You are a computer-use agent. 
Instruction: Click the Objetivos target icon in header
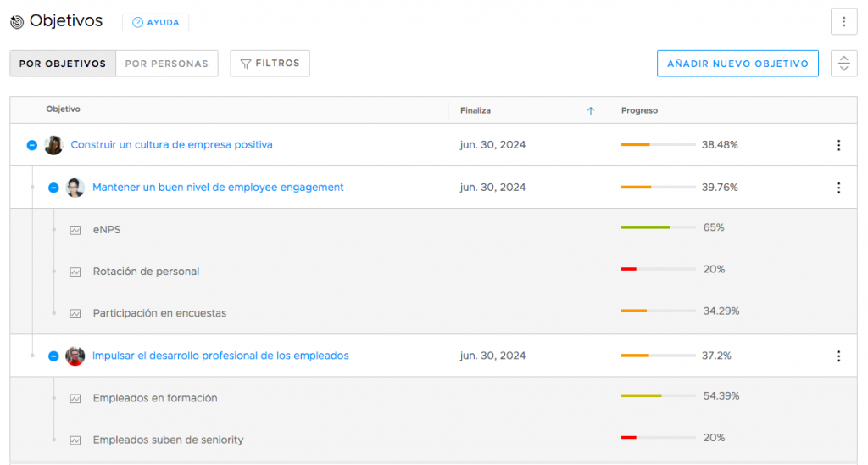click(x=17, y=21)
